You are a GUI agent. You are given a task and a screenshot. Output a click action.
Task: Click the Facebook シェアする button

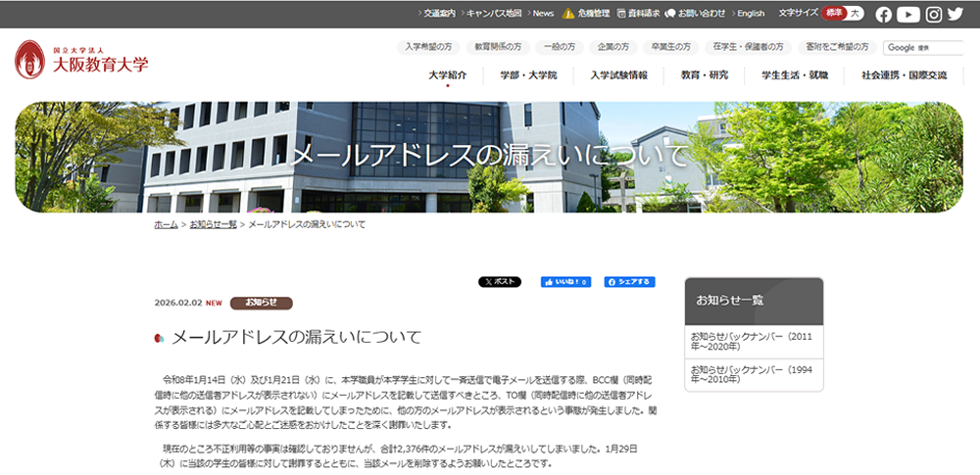point(629,282)
